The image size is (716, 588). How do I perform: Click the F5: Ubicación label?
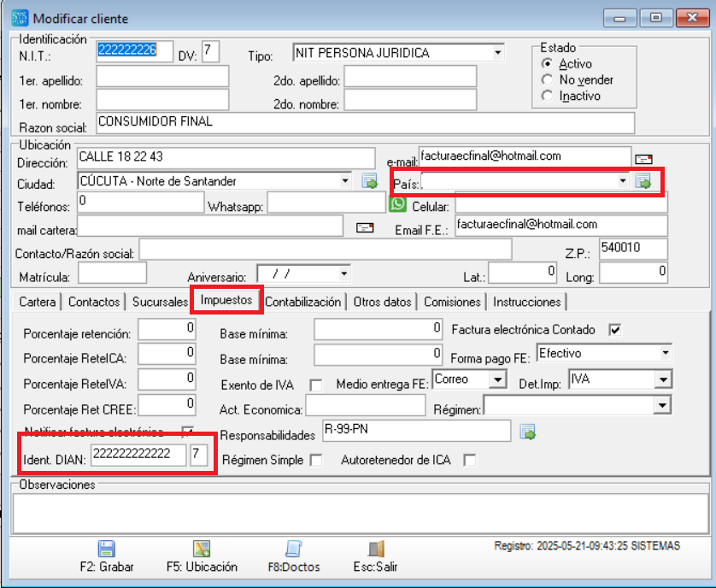[x=202, y=567]
